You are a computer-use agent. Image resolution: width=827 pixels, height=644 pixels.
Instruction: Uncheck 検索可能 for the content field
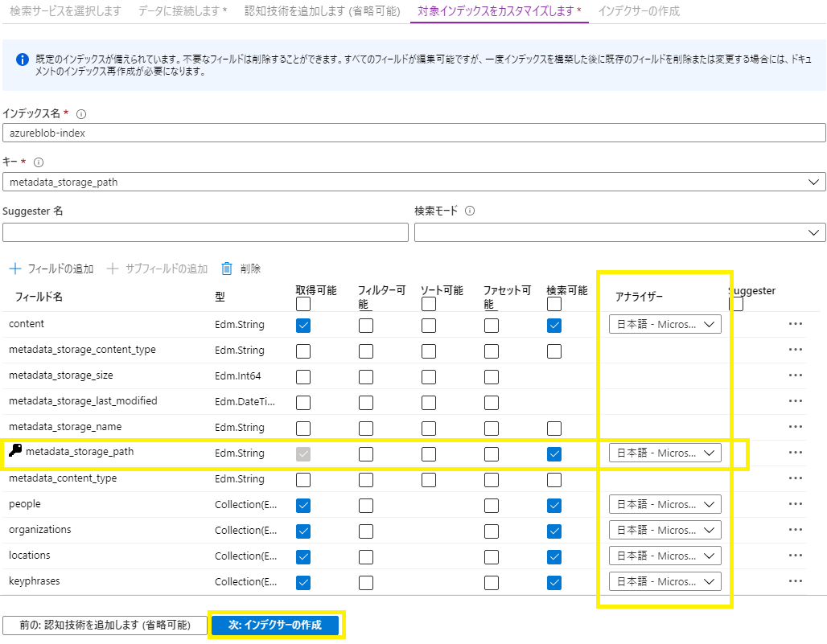tap(554, 325)
